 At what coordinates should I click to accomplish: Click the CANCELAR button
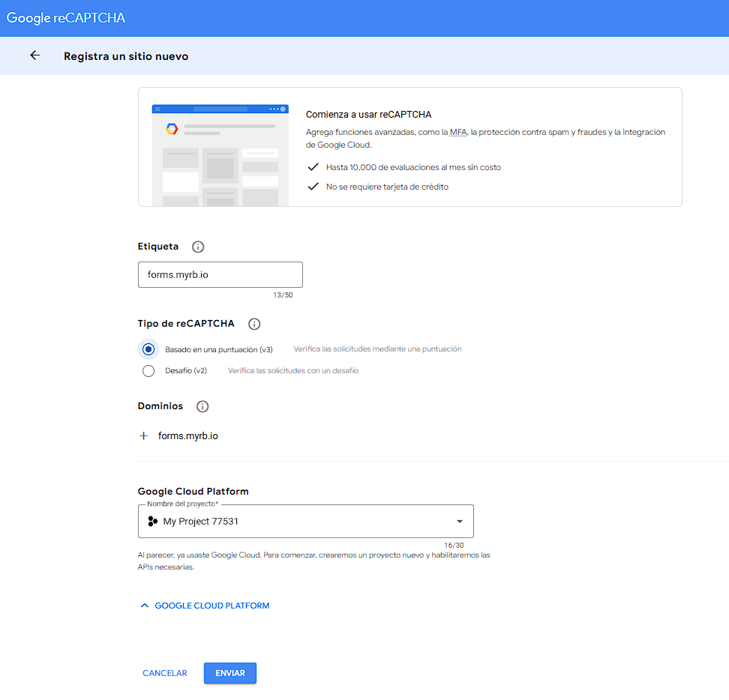pyautogui.click(x=165, y=673)
